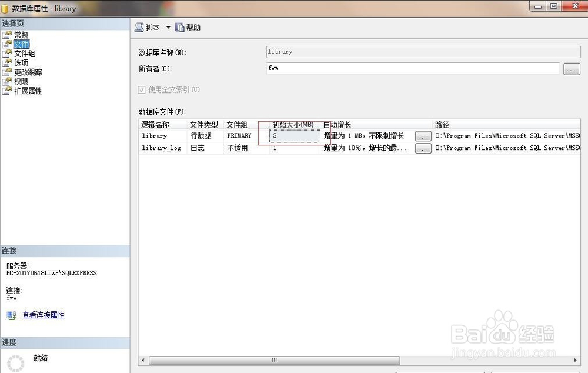The height and width of the screenshot is (373, 588).
Task: Click the 所有者 field containing fww
Action: [413, 68]
